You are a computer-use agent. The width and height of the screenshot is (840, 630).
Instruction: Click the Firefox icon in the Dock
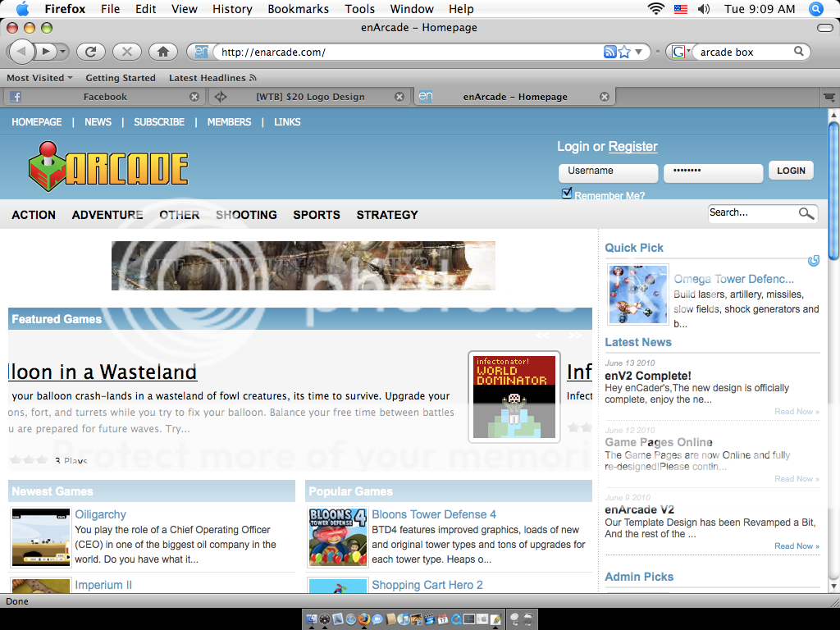364,619
